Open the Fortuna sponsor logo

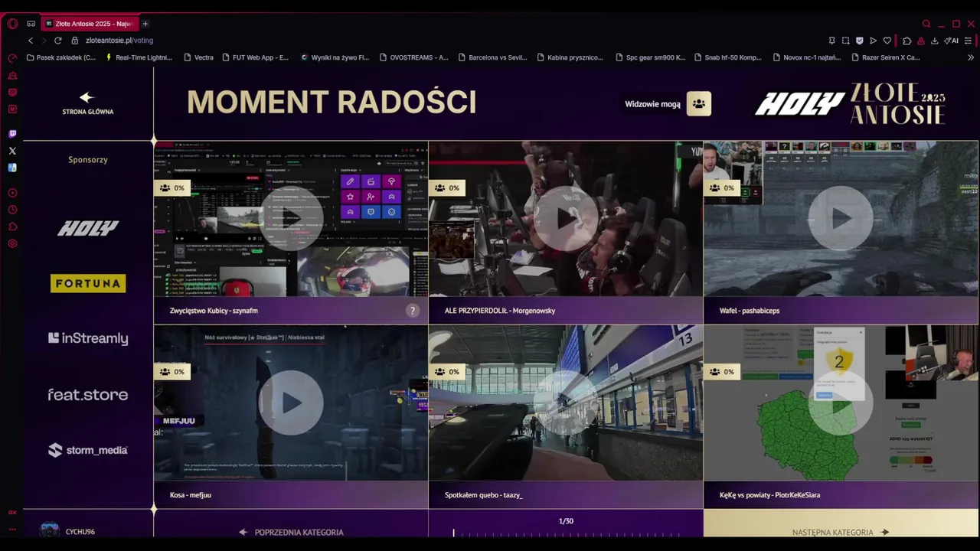coord(88,283)
